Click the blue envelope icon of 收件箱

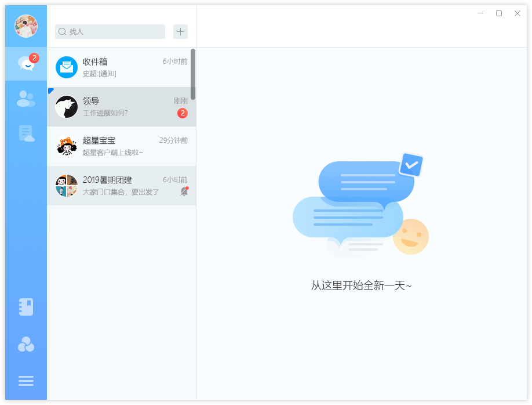(x=66, y=67)
